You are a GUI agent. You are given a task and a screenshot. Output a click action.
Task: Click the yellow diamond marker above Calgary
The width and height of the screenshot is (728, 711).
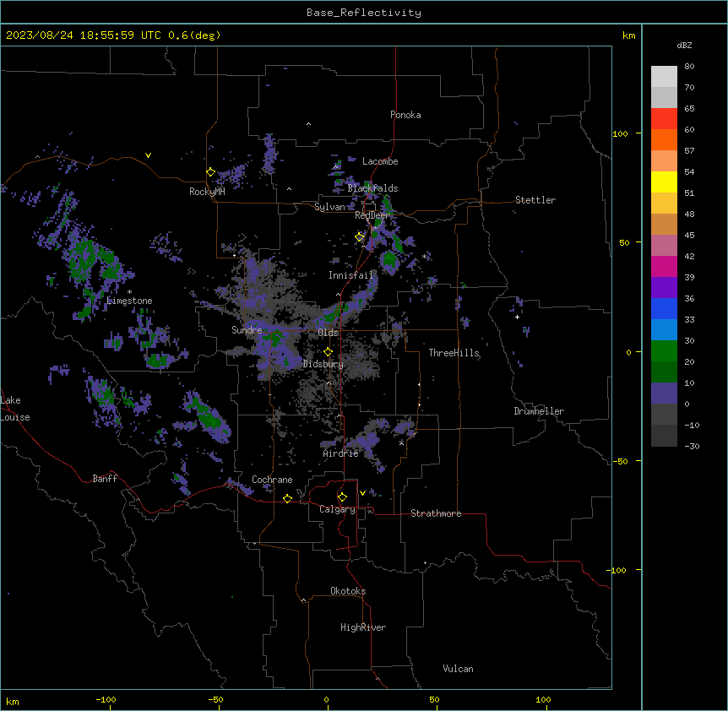coord(342,497)
